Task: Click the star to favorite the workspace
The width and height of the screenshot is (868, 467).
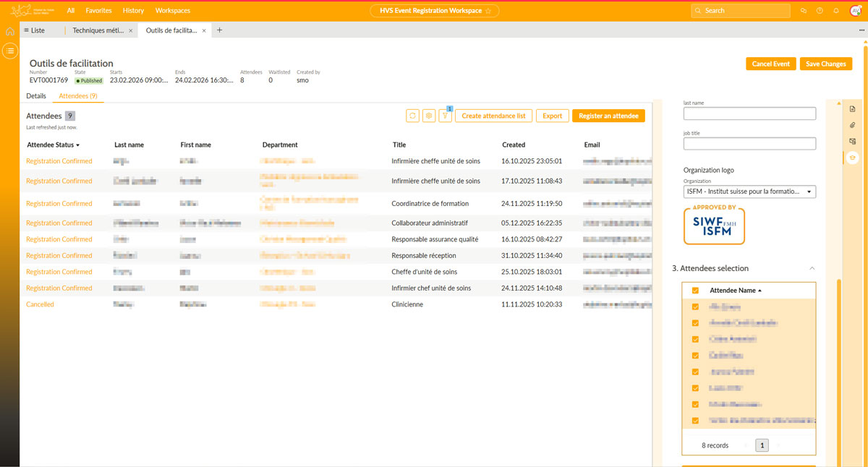Action: point(488,11)
